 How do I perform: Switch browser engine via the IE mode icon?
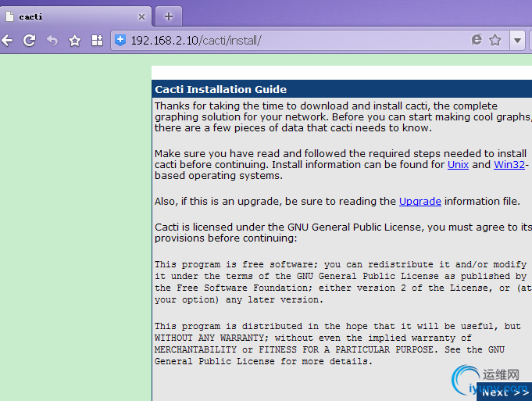(477, 40)
